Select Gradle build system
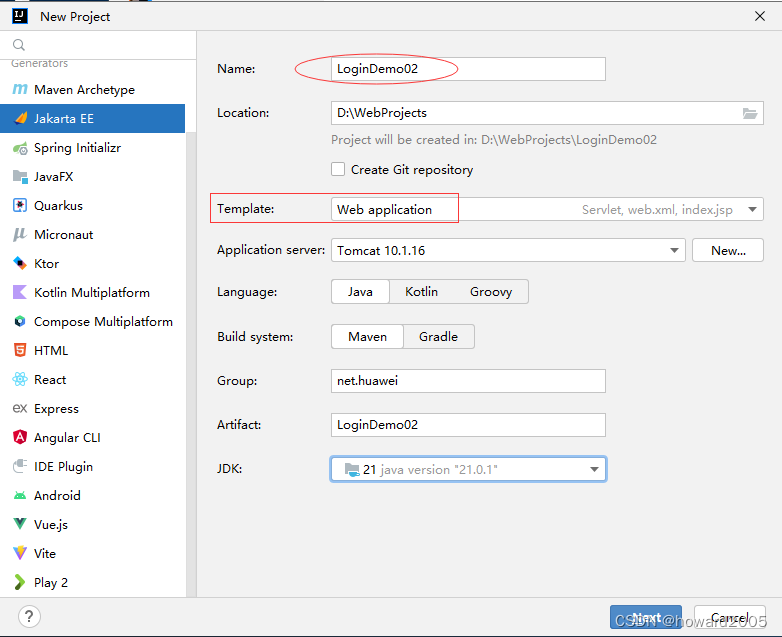Viewport: 782px width, 637px height. 438,337
